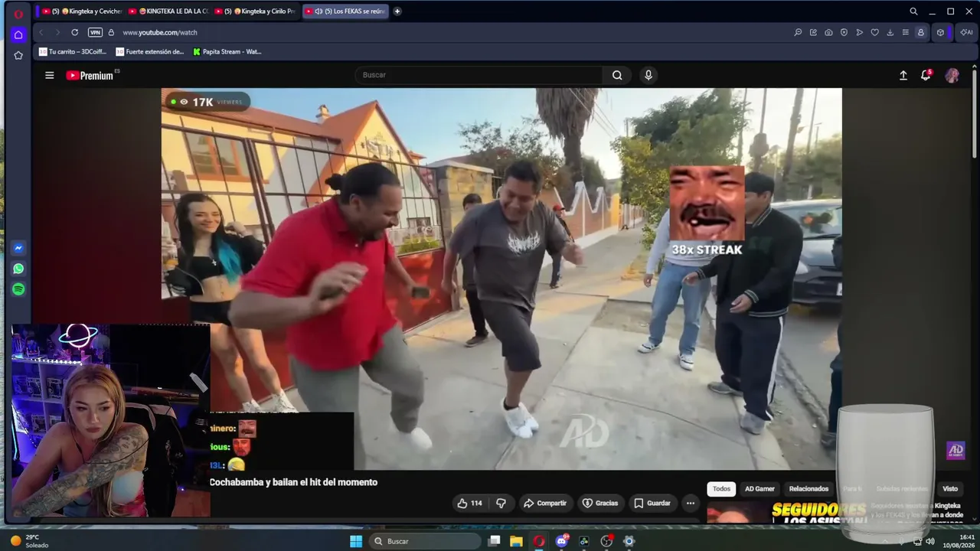Select the Todos filter chip
980x551 pixels.
721,488
